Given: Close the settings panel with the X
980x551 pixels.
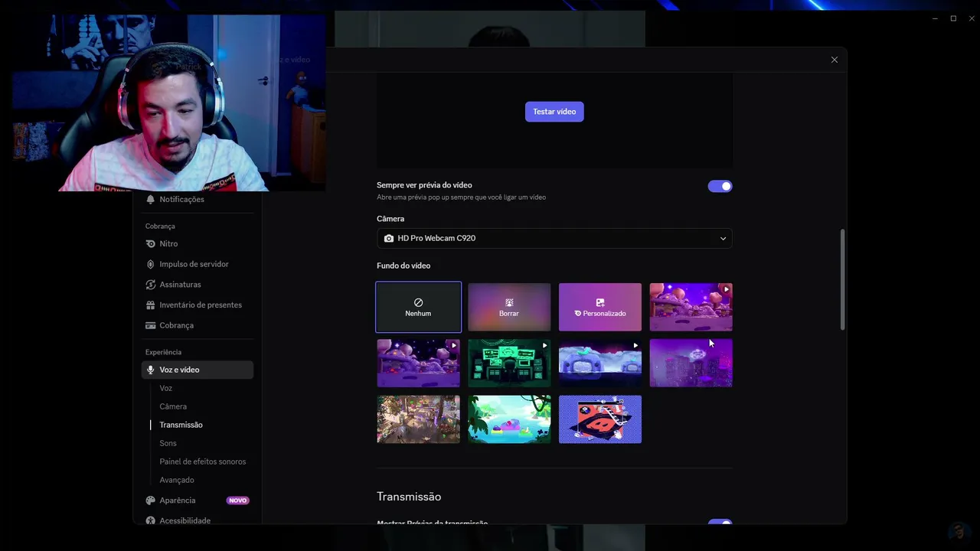Looking at the screenshot, I should coord(835,60).
